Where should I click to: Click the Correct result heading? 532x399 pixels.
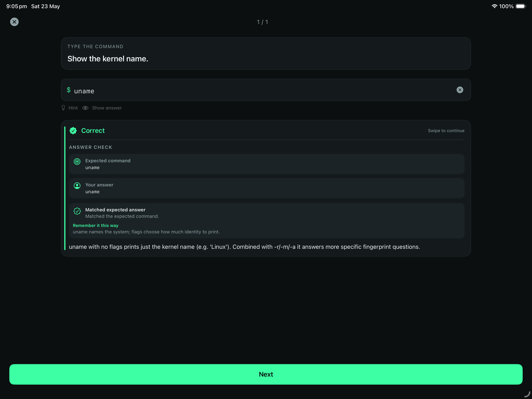(93, 131)
